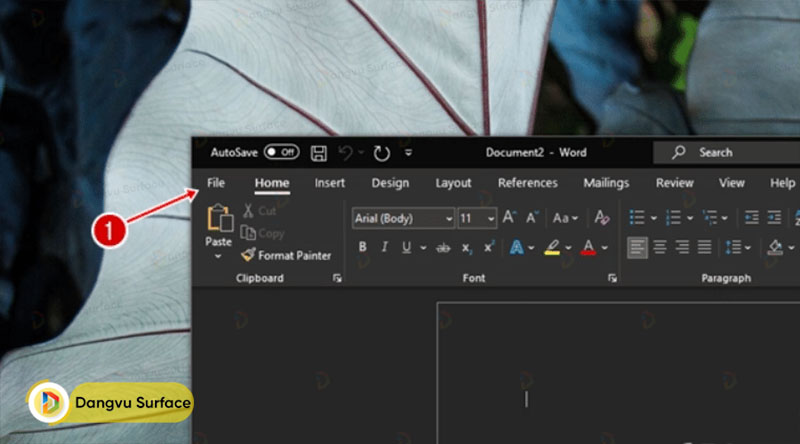The height and width of the screenshot is (444, 800).
Task: Click the Save disk icon
Action: coord(319,153)
